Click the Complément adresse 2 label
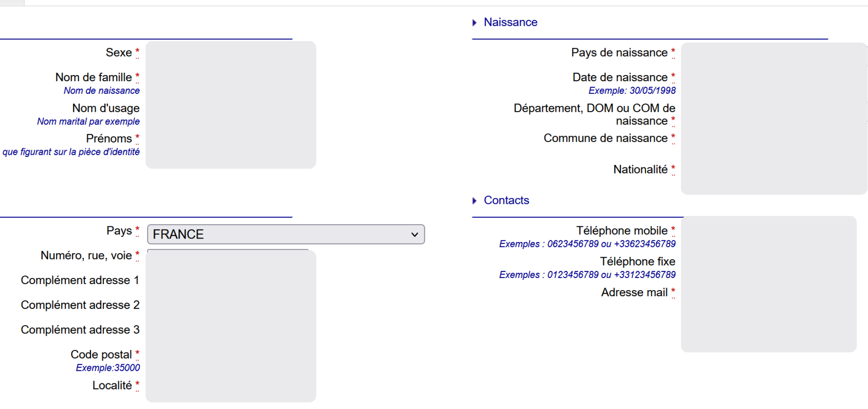868x409 pixels. (80, 305)
